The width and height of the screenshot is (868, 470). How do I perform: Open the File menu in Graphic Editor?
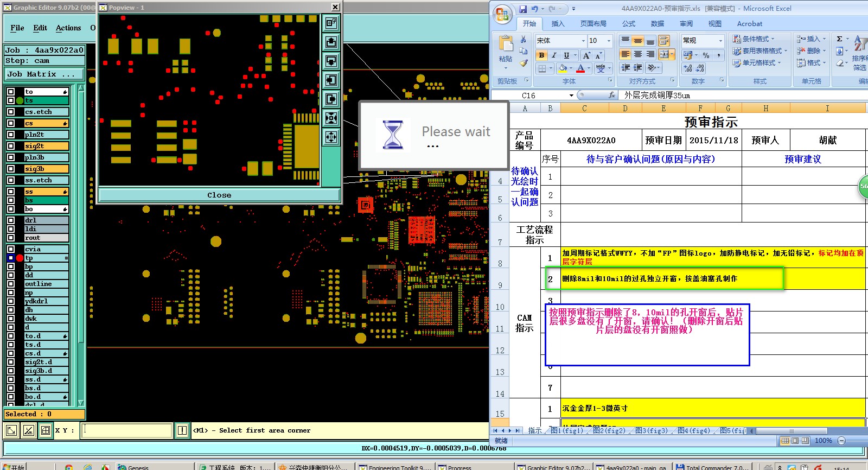17,28
